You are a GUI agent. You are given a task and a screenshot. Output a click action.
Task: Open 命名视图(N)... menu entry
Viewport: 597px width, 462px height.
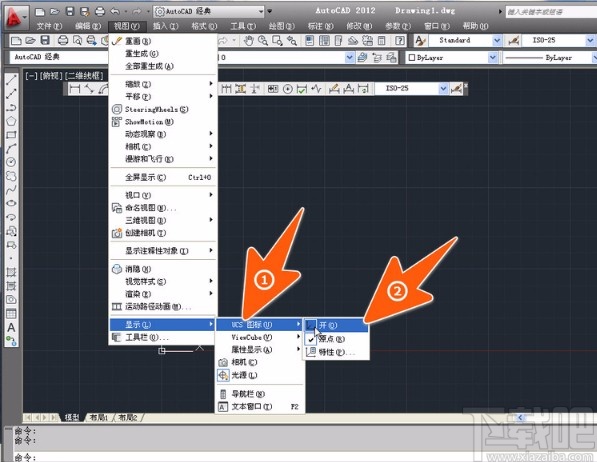click(163, 208)
